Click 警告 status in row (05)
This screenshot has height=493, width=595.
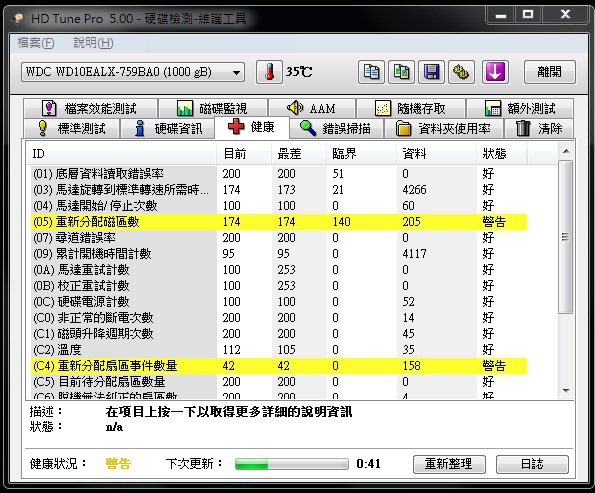pyautogui.click(x=494, y=222)
